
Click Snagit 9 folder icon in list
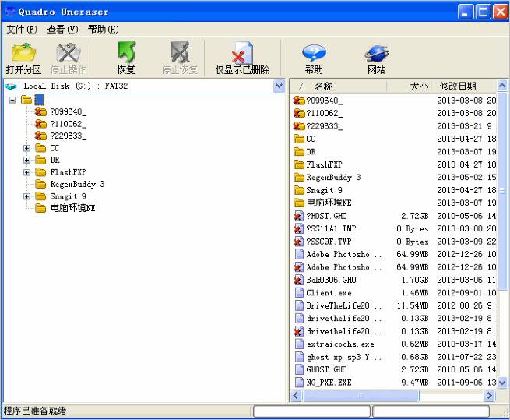tap(298, 190)
